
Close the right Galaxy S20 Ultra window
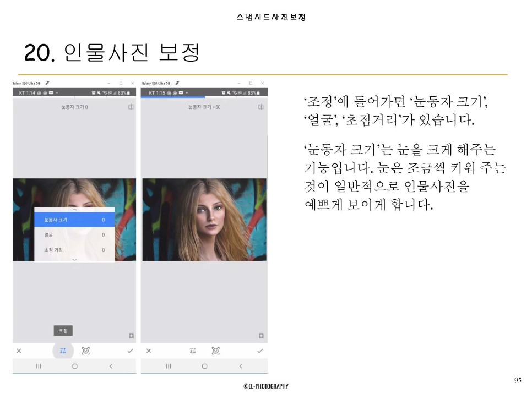263,83
